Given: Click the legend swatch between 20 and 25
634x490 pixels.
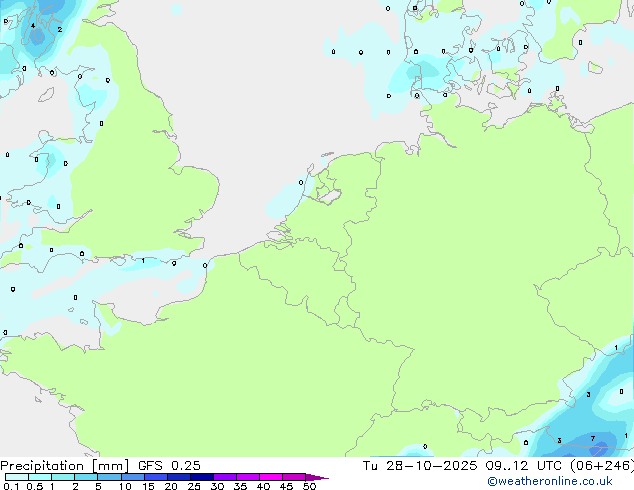Looking at the screenshot, I should pyautogui.click(x=179, y=477).
